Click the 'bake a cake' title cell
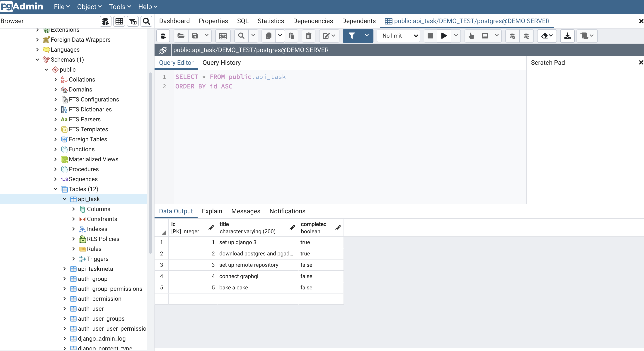This screenshot has height=351, width=644. click(x=257, y=288)
